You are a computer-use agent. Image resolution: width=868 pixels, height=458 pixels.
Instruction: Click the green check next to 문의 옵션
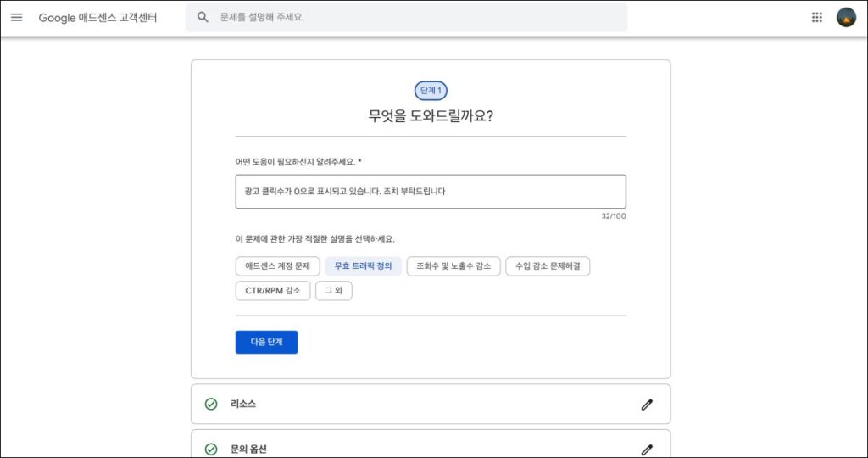[211, 450]
